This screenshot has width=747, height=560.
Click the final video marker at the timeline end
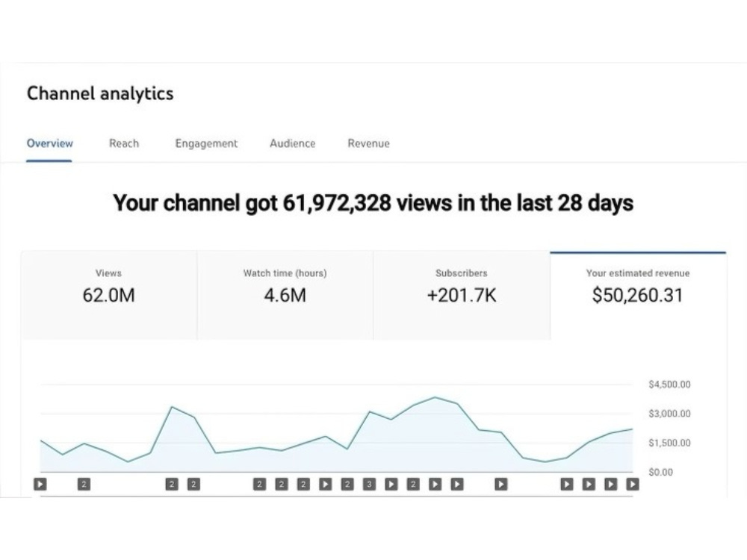pos(633,485)
